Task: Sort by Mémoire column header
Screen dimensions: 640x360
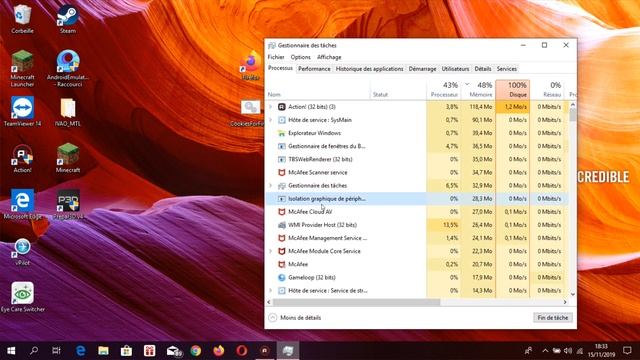Action: point(478,89)
